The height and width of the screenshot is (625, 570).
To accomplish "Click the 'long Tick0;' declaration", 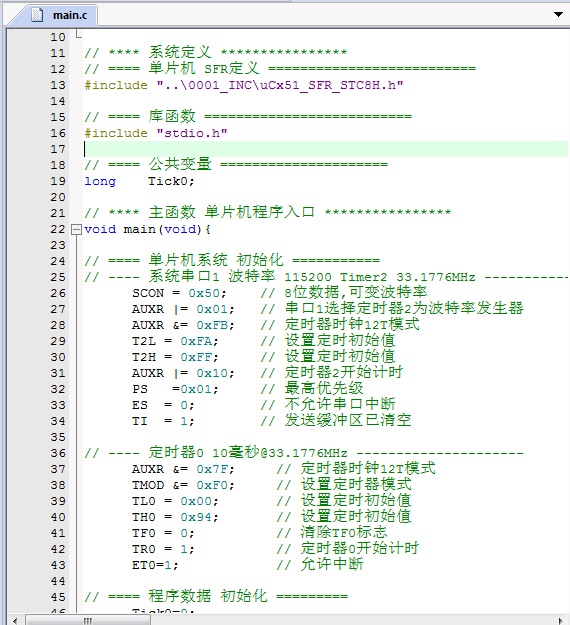I will pos(139,181).
